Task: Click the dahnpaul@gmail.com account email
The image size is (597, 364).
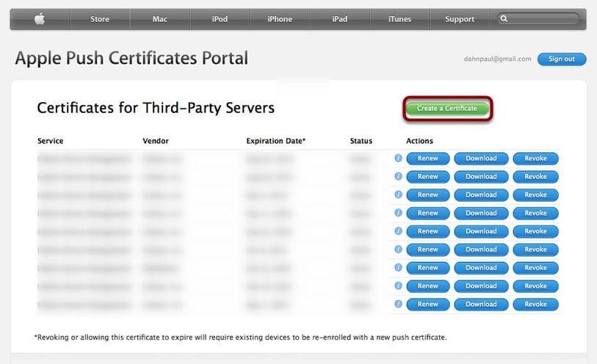Action: 497,59
